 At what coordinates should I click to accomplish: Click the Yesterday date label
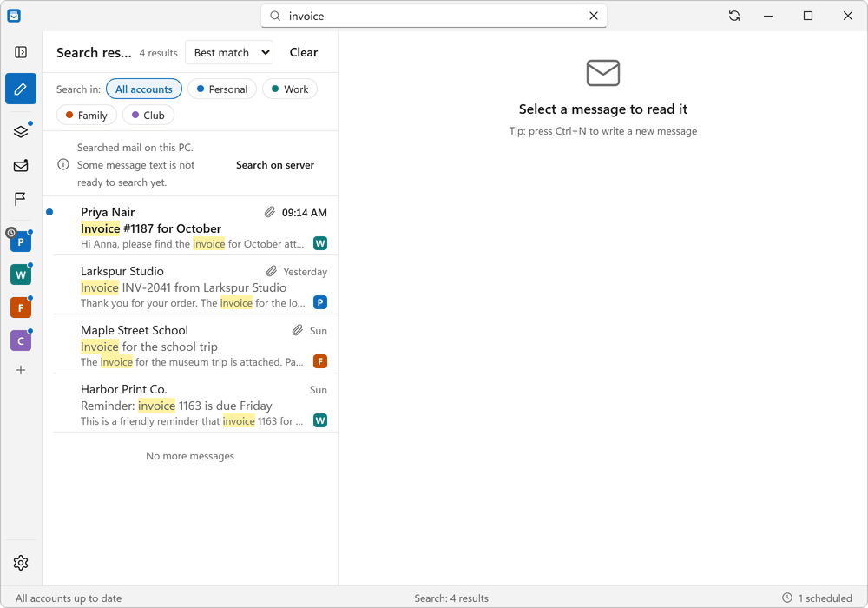click(x=305, y=272)
